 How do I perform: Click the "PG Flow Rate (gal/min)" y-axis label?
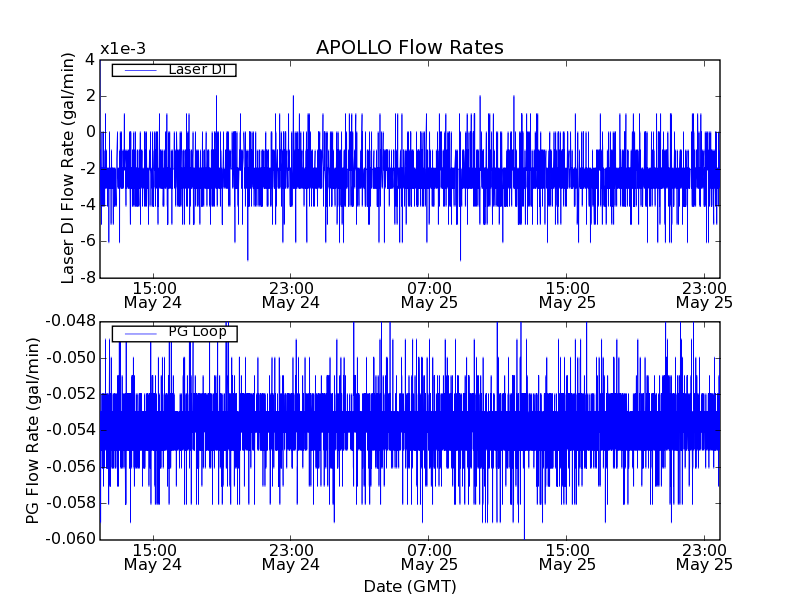click(33, 430)
